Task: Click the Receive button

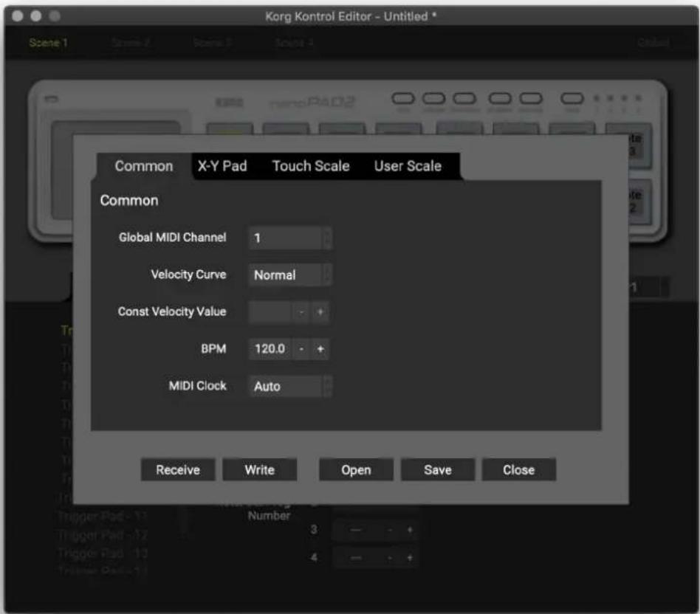Action: coord(178,469)
